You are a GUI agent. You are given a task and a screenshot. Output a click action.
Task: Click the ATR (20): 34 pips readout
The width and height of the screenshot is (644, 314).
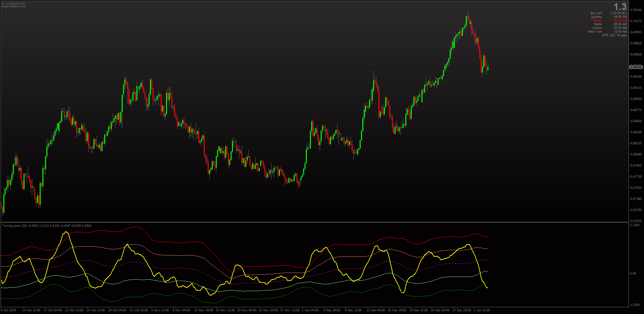[614, 35]
